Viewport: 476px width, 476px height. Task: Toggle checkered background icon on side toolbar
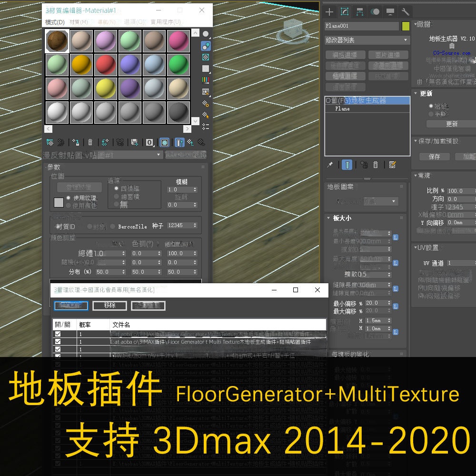[x=206, y=57]
